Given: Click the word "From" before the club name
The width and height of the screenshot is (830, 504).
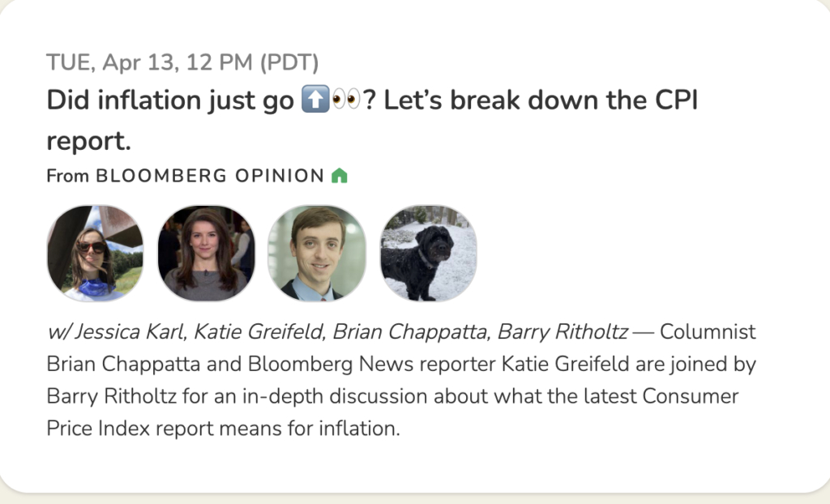Looking at the screenshot, I should click(x=67, y=175).
